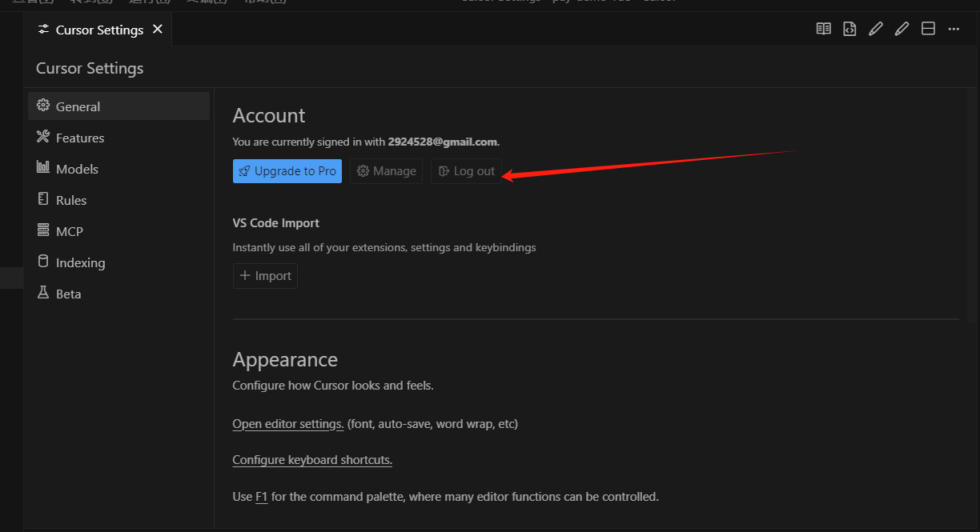Click the Appearance heading text
Image resolution: width=980 pixels, height=532 pixels.
[x=285, y=360]
